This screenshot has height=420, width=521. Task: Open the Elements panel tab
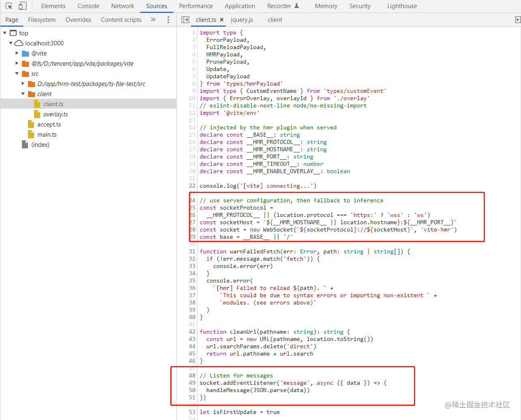coord(53,6)
